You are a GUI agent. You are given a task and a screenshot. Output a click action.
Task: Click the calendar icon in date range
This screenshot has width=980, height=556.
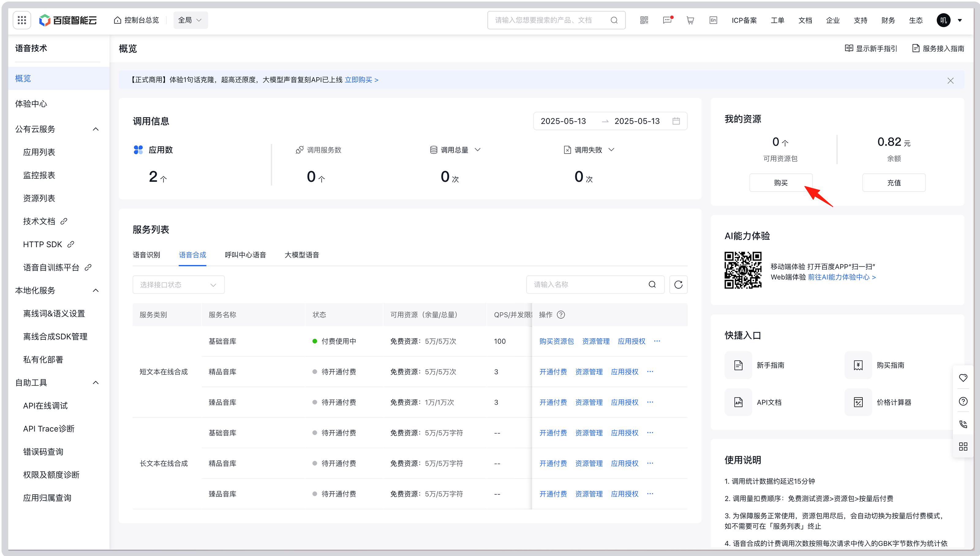click(x=676, y=121)
